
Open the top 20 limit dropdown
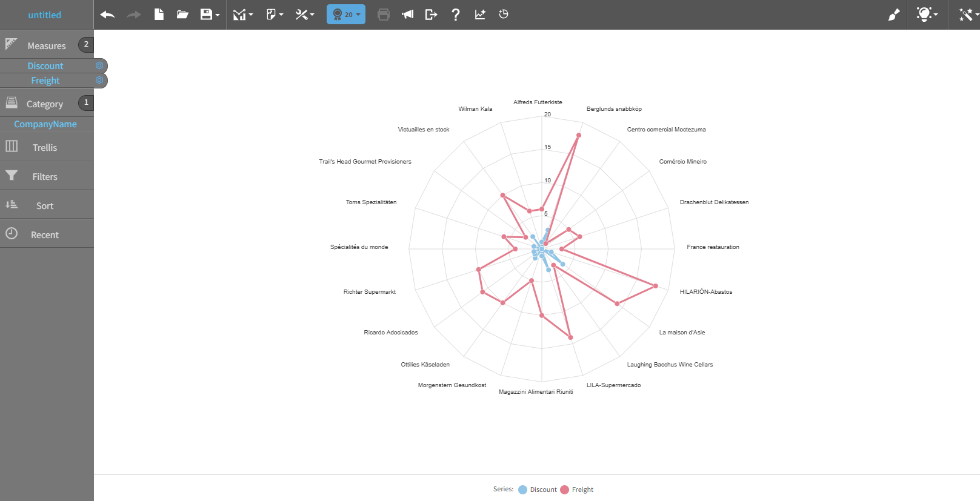pos(346,15)
